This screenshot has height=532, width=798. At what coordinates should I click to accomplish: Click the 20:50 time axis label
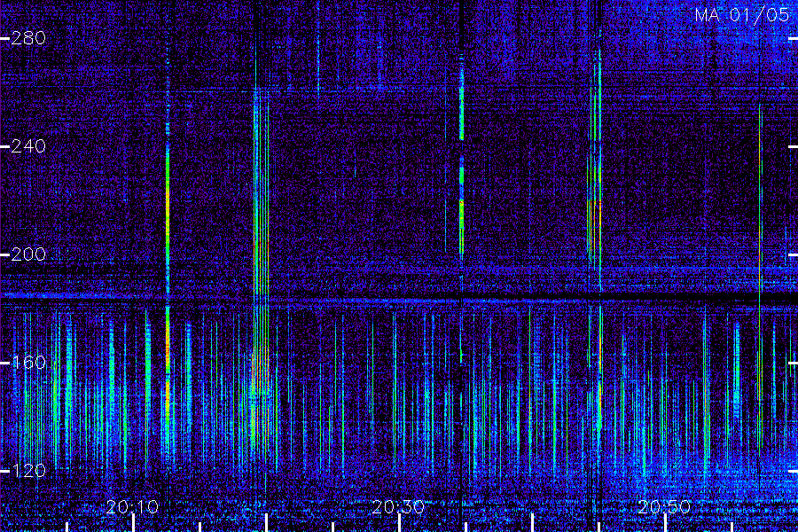(x=664, y=507)
